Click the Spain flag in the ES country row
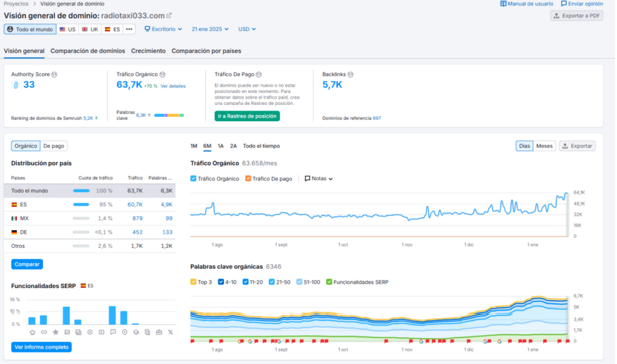Viewport: 617px width, 364px height. tap(14, 205)
